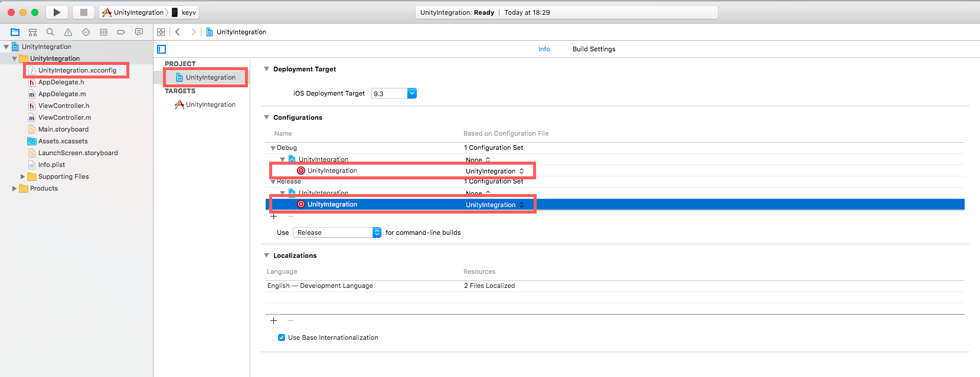This screenshot has height=377, width=980.
Task: Open the Symbol navigator icon
Action: tap(33, 32)
